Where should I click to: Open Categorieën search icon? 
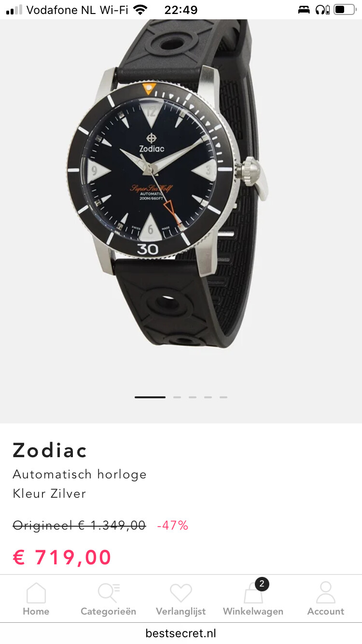[109, 593]
